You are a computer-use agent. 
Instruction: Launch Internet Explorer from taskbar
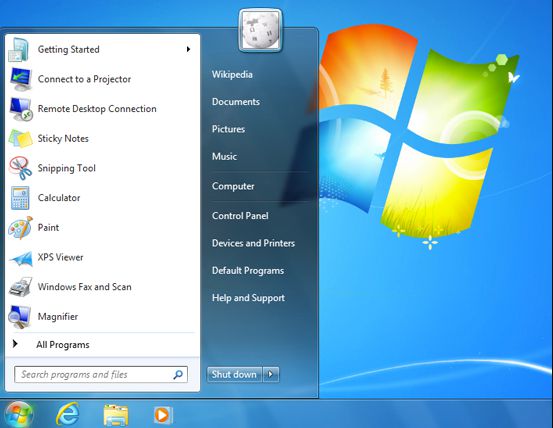(67, 414)
